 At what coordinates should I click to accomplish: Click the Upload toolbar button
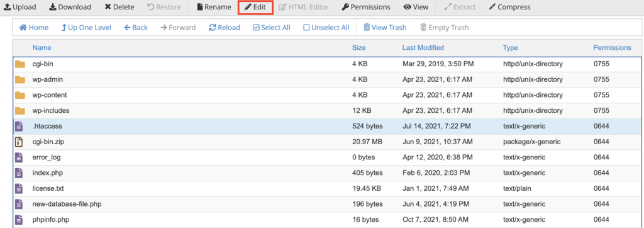pyautogui.click(x=19, y=7)
